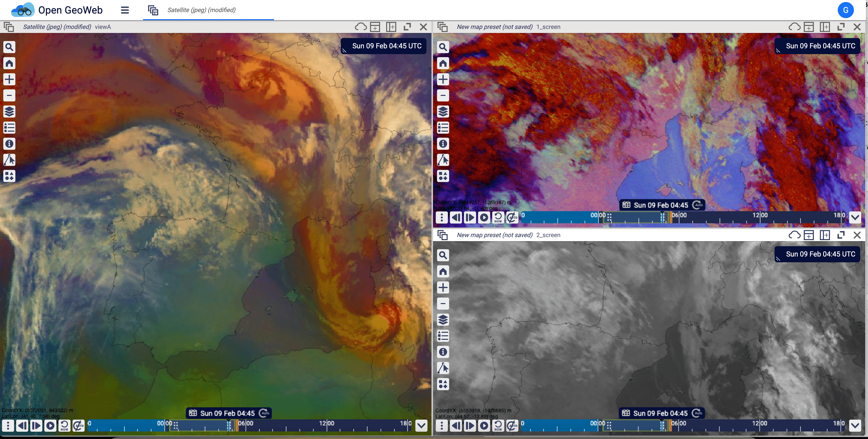868x439 pixels.
Task: Zoom in on the 2_screen map with plus
Action: pyautogui.click(x=443, y=287)
